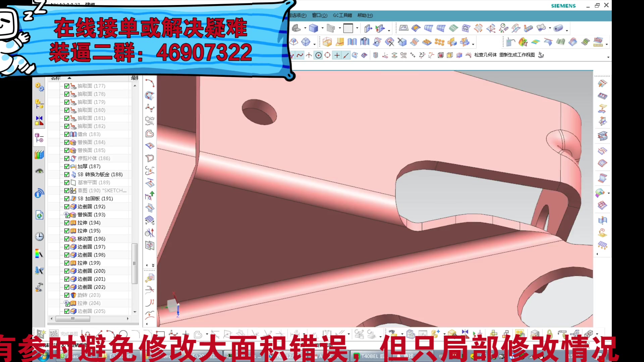Click the through curve mesh icon
644x362 pixels.
click(441, 28)
